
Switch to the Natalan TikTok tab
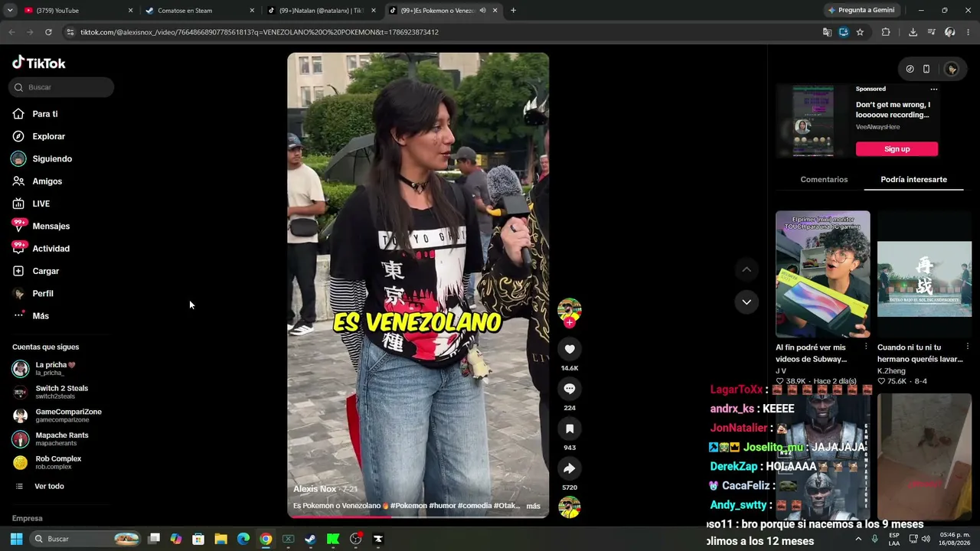pyautogui.click(x=322, y=11)
